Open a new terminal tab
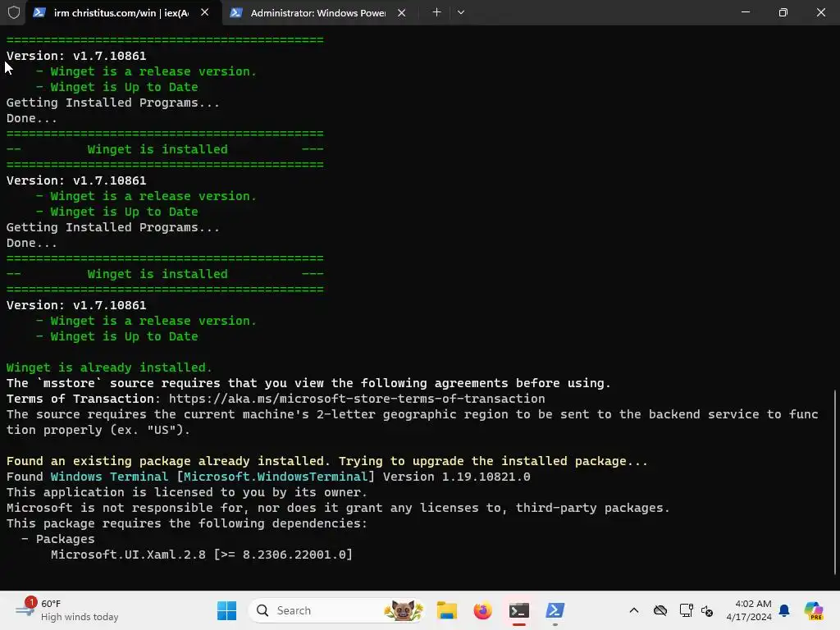The image size is (840, 630). 436,12
